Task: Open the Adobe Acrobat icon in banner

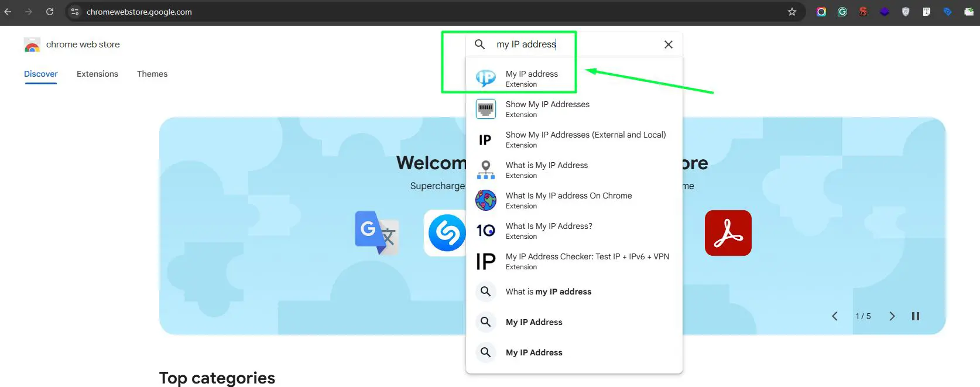Action: point(728,233)
